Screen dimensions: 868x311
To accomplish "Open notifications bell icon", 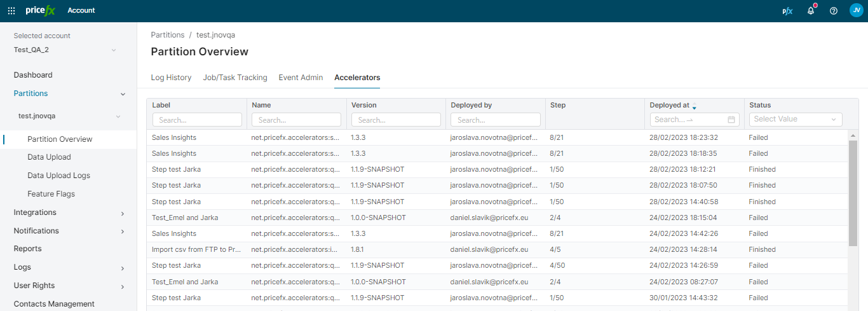I will coord(811,11).
